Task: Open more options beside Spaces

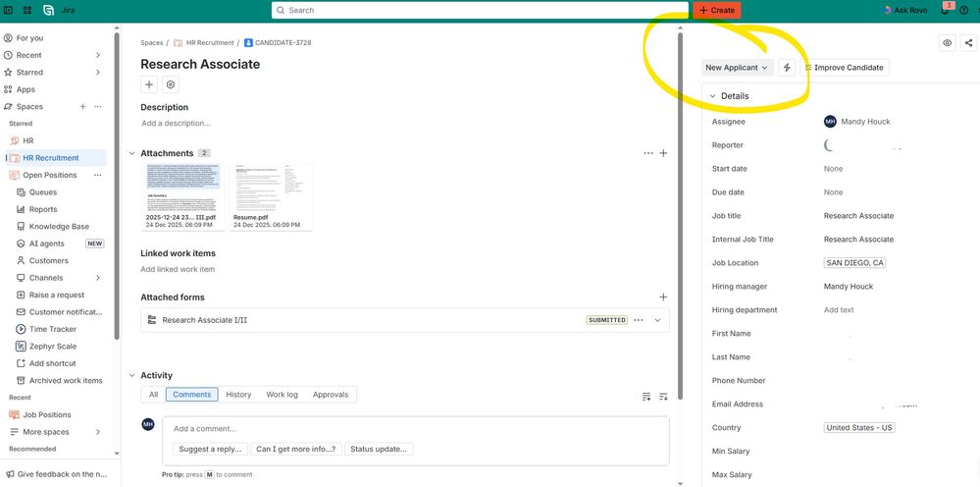Action: click(97, 107)
